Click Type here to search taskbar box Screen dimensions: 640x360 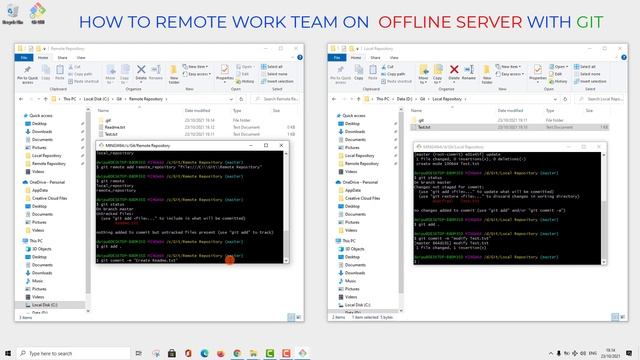coord(73,353)
